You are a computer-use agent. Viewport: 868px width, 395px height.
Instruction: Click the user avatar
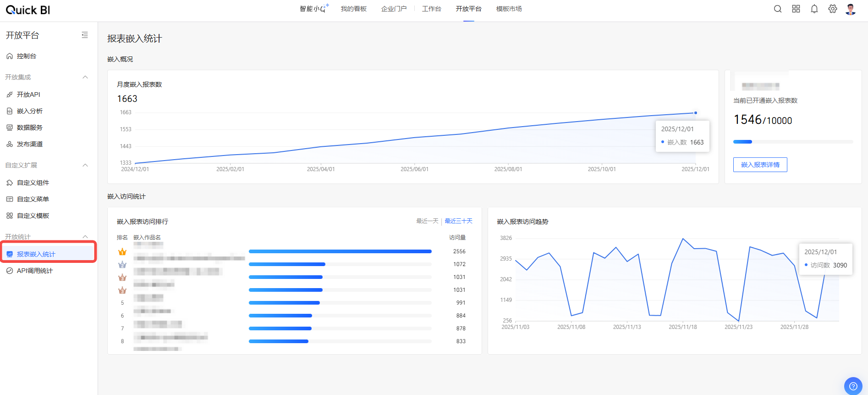tap(851, 9)
